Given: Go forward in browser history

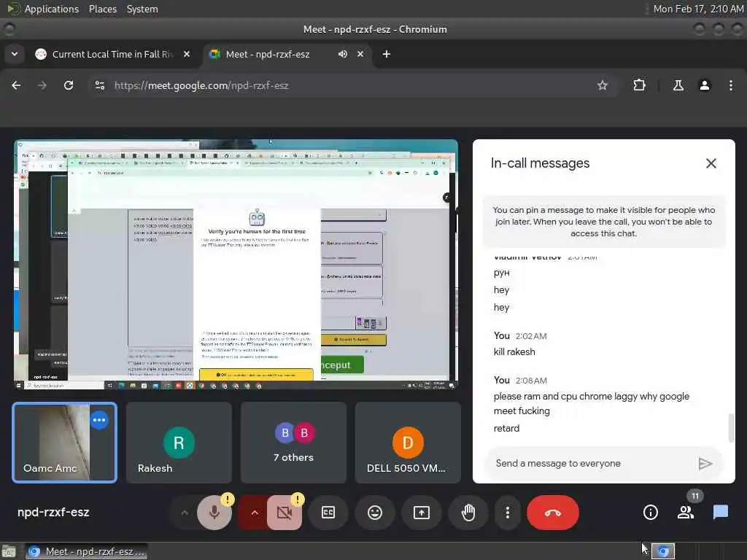Looking at the screenshot, I should pos(42,85).
